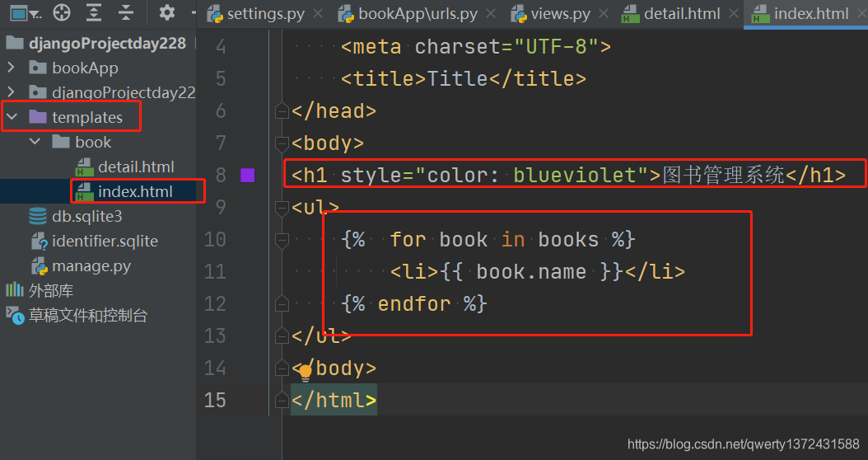868x460 pixels.
Task: Click 'books' in the for loop
Action: coord(568,239)
